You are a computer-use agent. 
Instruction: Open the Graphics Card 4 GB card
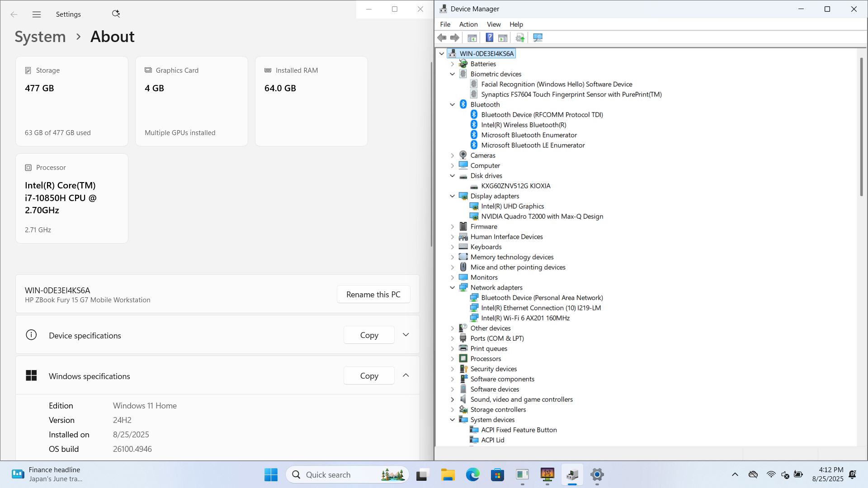tap(192, 101)
